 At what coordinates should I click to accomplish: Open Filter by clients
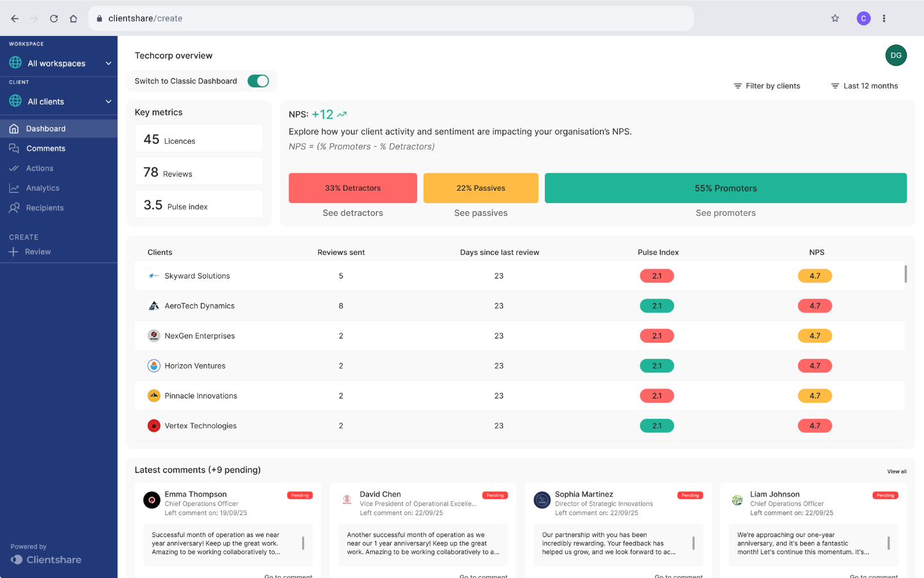(x=767, y=86)
